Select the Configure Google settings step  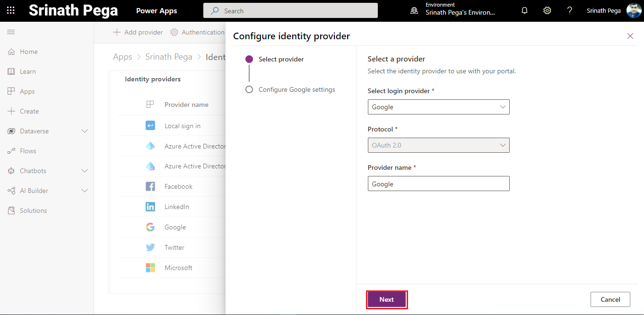(x=296, y=89)
